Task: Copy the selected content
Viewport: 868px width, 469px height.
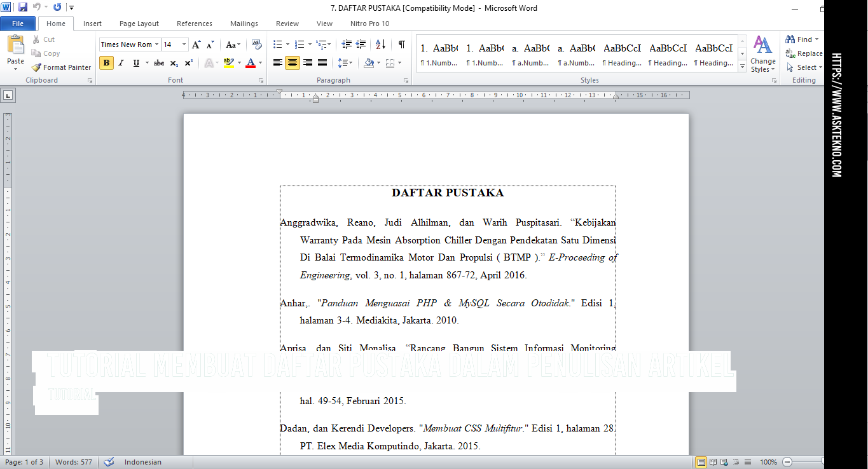Action: coord(46,53)
